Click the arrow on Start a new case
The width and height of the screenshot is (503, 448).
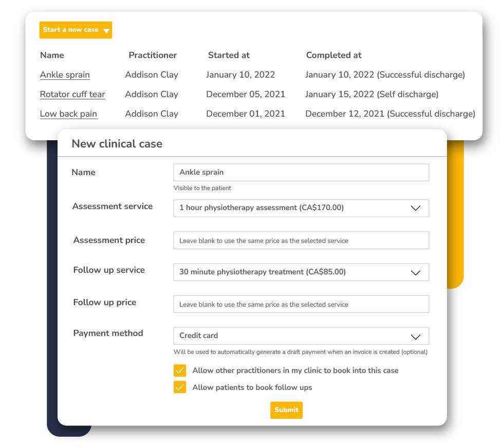[x=106, y=31]
